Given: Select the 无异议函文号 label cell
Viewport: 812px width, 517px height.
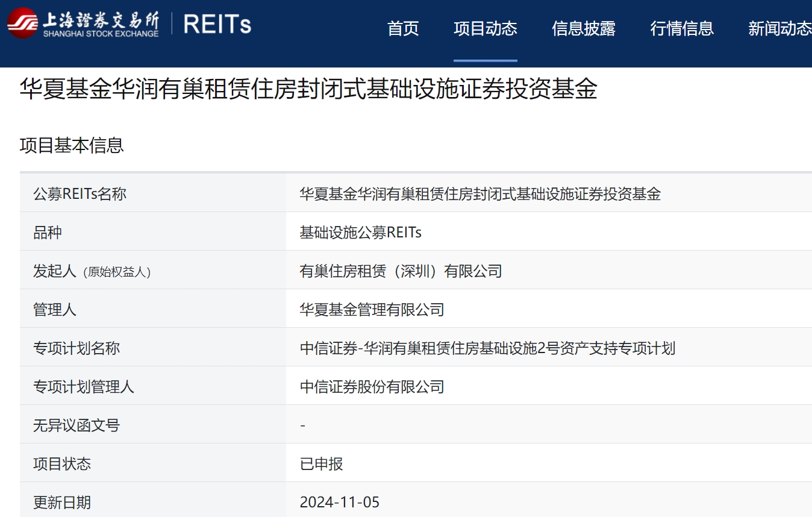Looking at the screenshot, I should click(153, 424).
